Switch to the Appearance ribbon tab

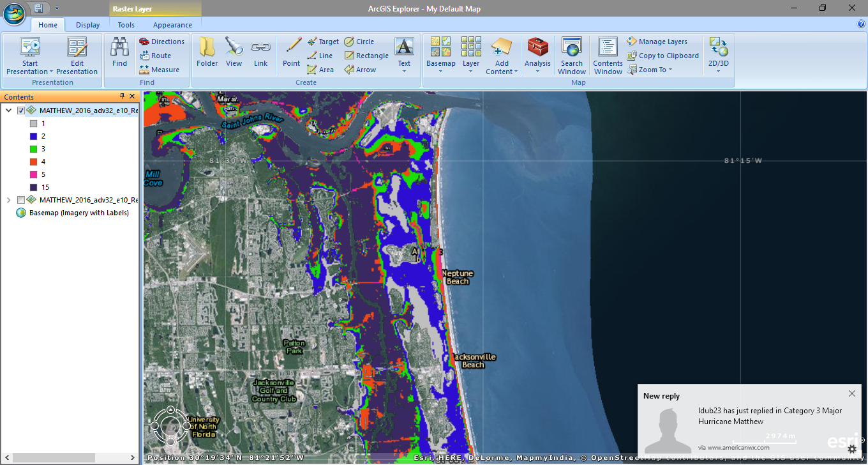pos(172,25)
